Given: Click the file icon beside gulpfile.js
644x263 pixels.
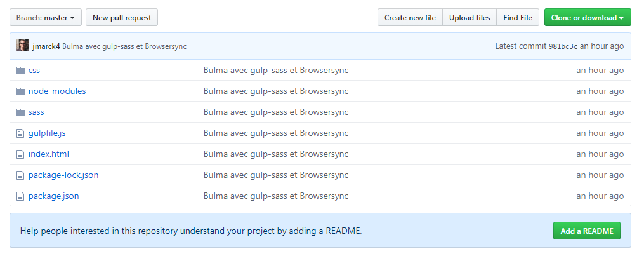Looking at the screenshot, I should 20,133.
